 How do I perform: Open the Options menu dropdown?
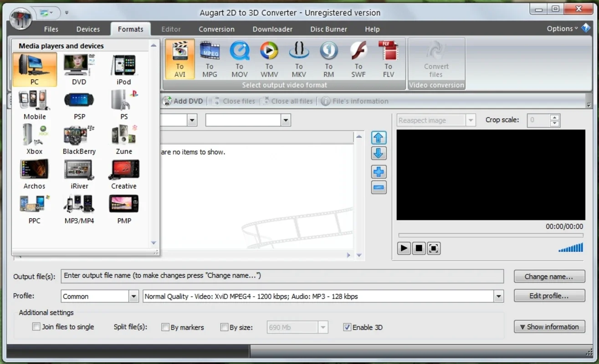coord(562,28)
